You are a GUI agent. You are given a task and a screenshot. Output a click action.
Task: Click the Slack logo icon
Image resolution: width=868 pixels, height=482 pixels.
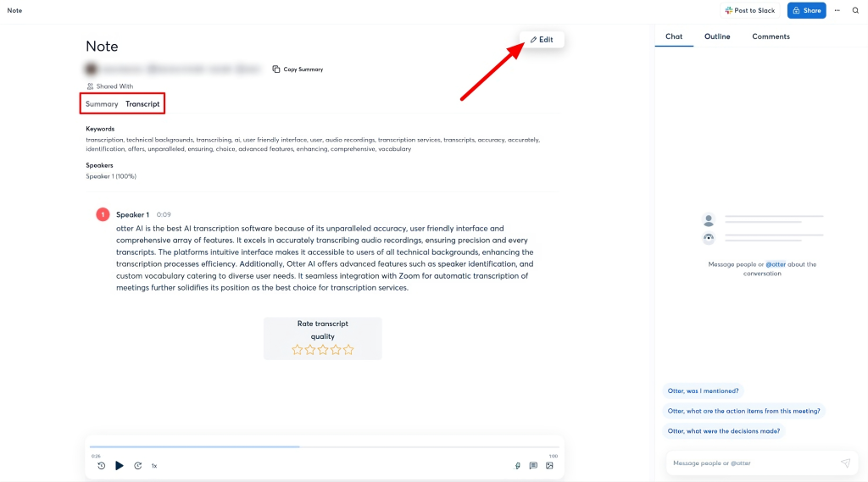[x=728, y=10]
